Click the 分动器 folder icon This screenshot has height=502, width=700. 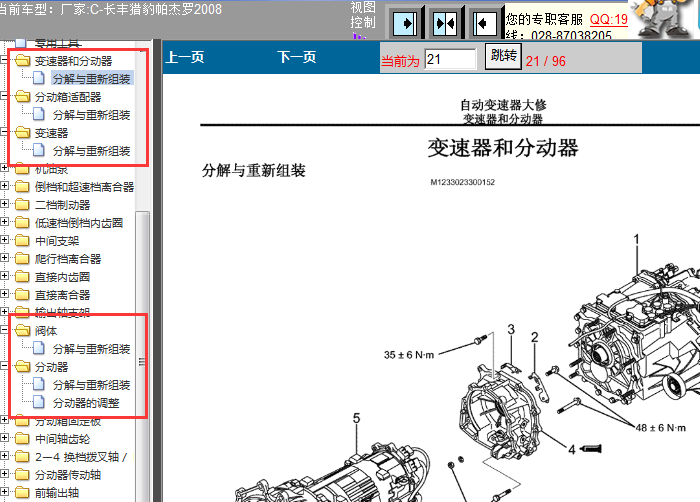coord(22,366)
